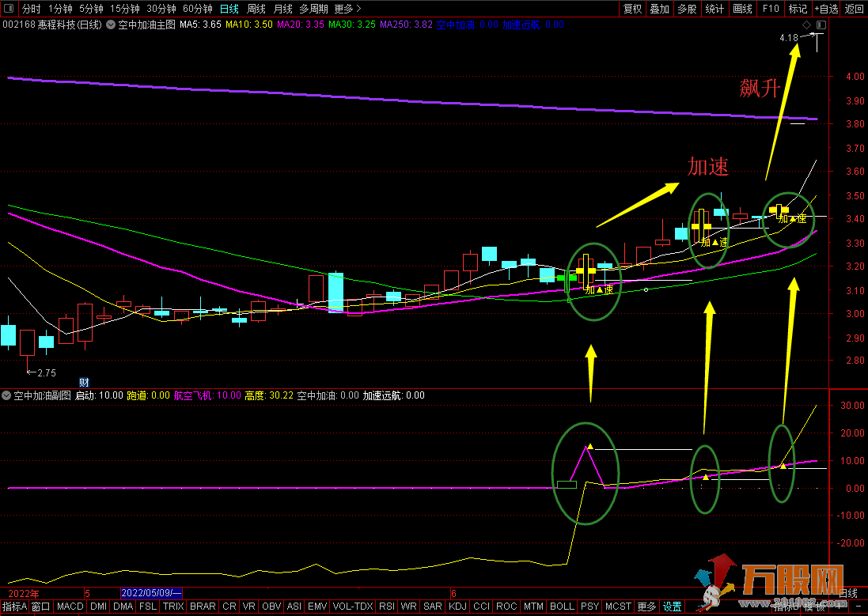
Task: Switch to the 分时 intraday view
Action: (32, 9)
